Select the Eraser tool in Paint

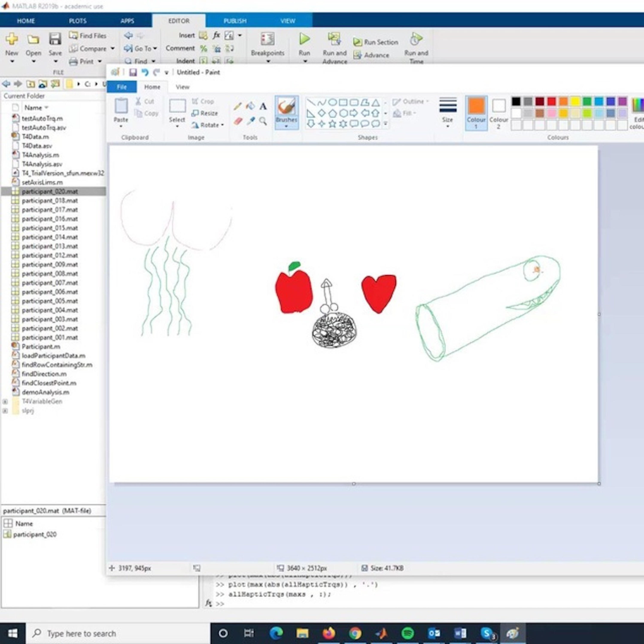tap(238, 121)
